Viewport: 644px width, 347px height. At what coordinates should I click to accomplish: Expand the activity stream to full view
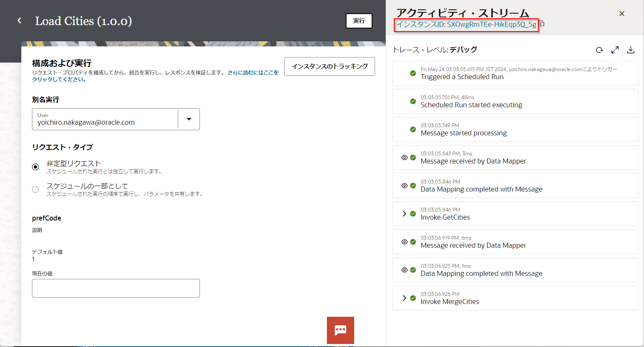point(615,50)
